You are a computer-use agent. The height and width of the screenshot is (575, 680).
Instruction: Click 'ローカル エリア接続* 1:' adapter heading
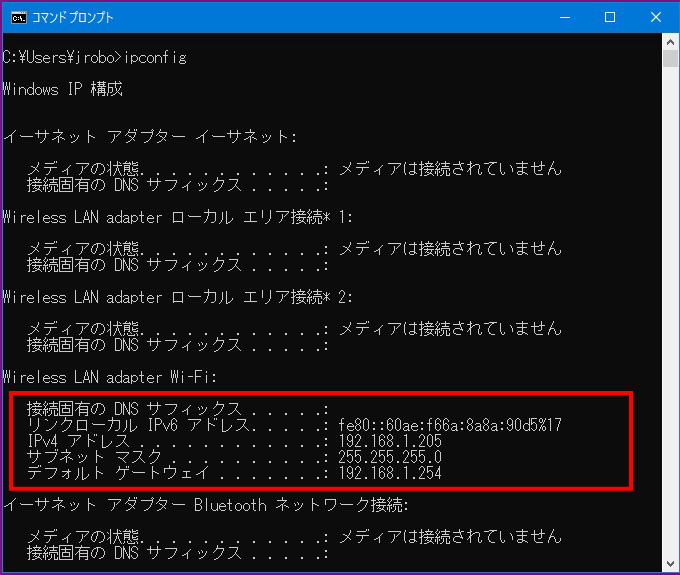(177, 217)
